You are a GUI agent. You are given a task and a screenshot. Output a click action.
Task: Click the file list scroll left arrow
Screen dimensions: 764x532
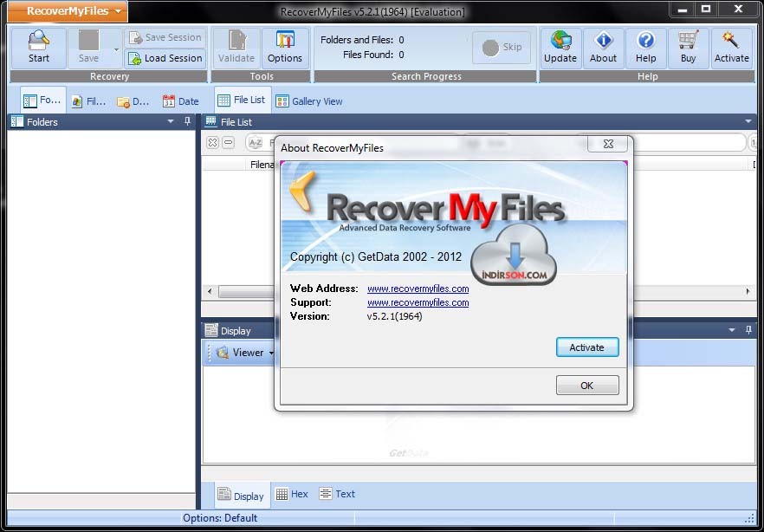point(210,291)
